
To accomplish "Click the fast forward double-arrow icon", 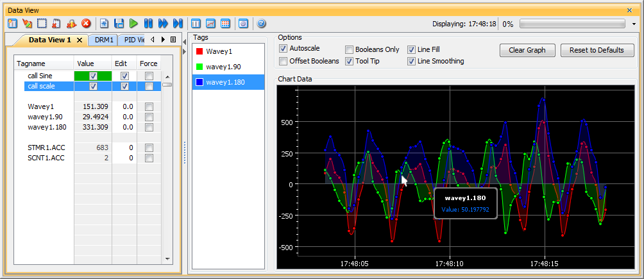I will pyautogui.click(x=163, y=24).
